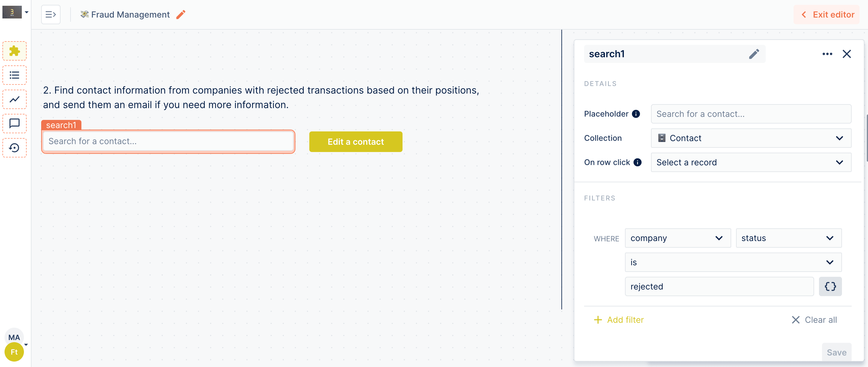868x367 pixels.
Task: Rename Fraud Management with the pencil icon
Action: pyautogui.click(x=181, y=15)
